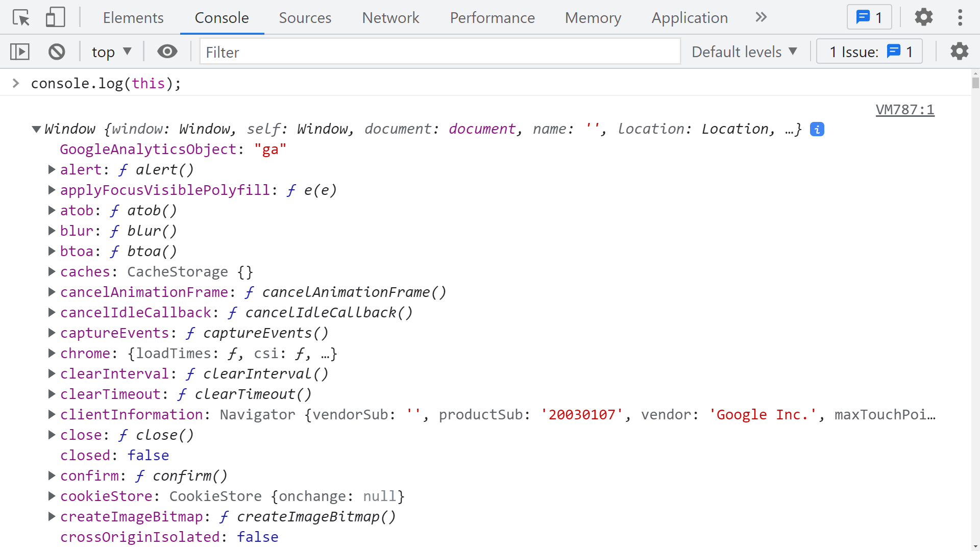Click the blue info icon beside Window
This screenshot has height=551, width=980.
pos(817,130)
